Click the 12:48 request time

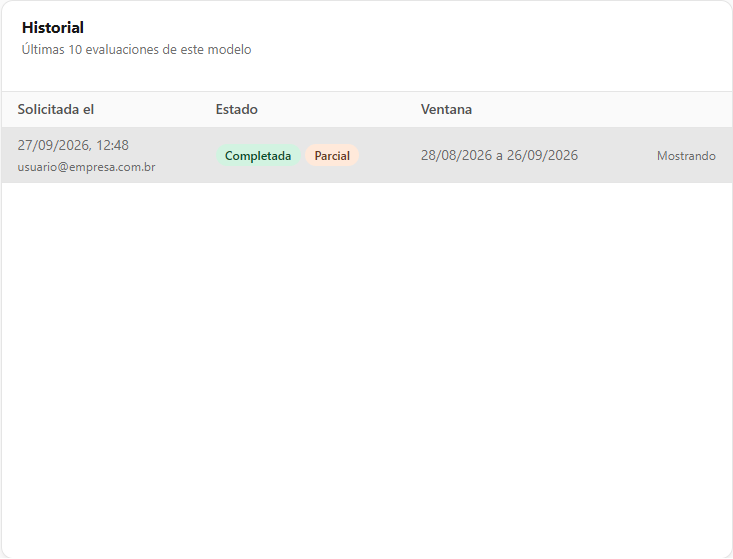(x=112, y=145)
